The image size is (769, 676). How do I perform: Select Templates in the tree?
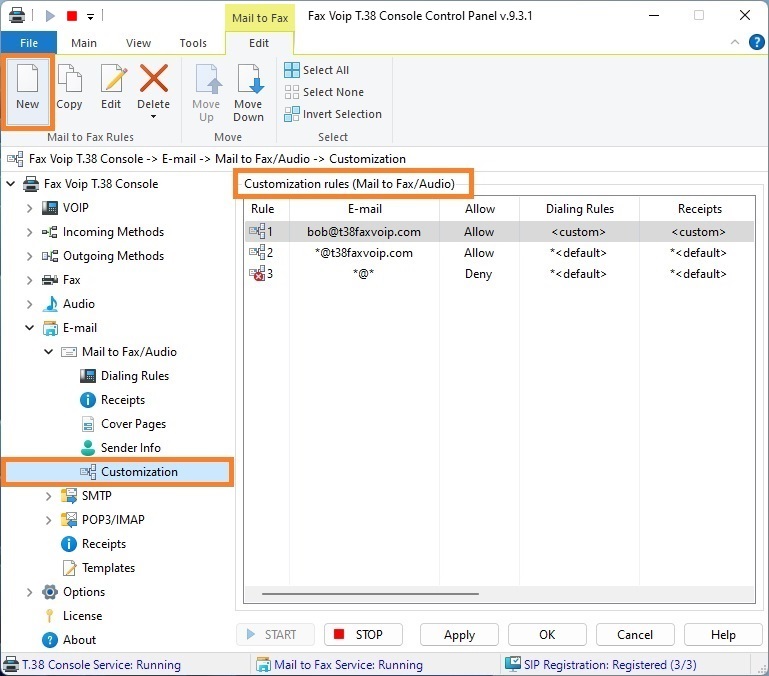pyautogui.click(x=108, y=568)
